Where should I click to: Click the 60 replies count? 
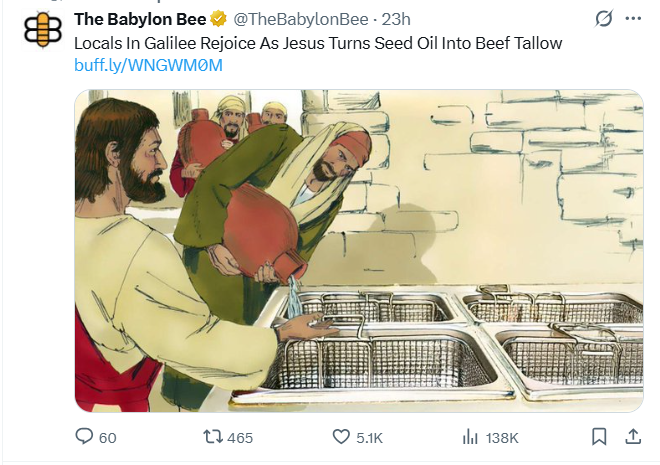[108, 438]
